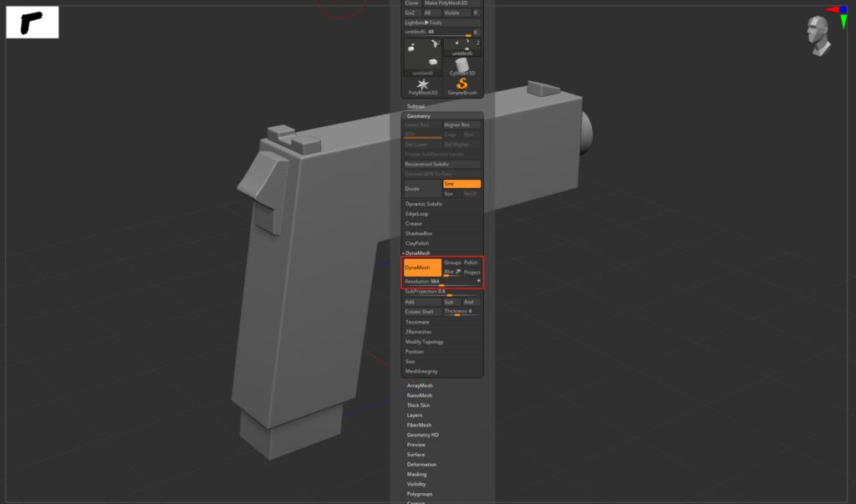This screenshot has height=504, width=856.
Task: Enable the Groups option in DynaMesh
Action: (454, 262)
